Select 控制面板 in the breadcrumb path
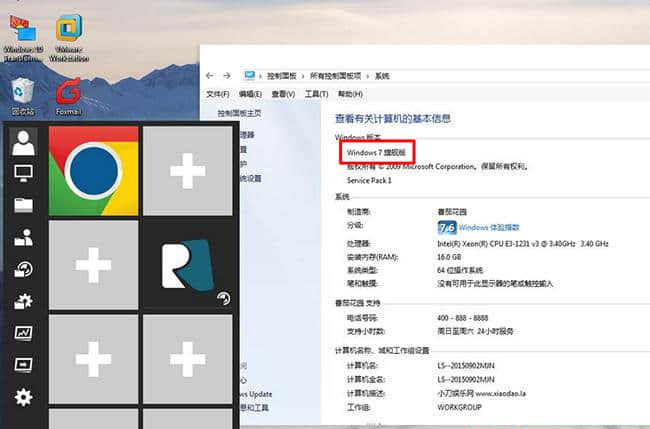Viewport: 650px width, 429px height. pos(282,76)
